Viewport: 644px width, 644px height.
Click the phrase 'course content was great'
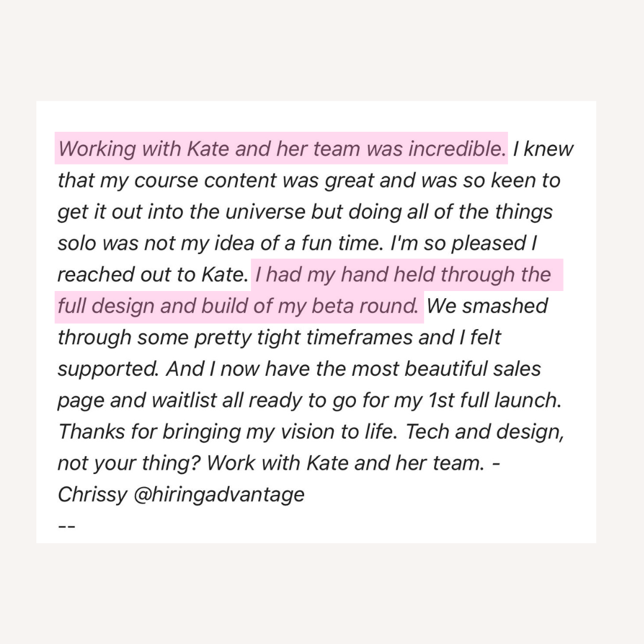click(x=227, y=180)
